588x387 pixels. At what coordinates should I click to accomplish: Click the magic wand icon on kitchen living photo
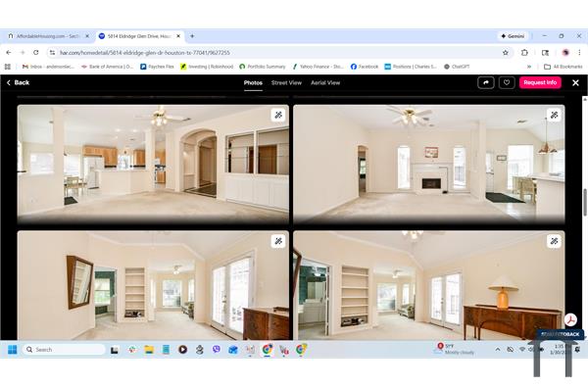point(278,115)
